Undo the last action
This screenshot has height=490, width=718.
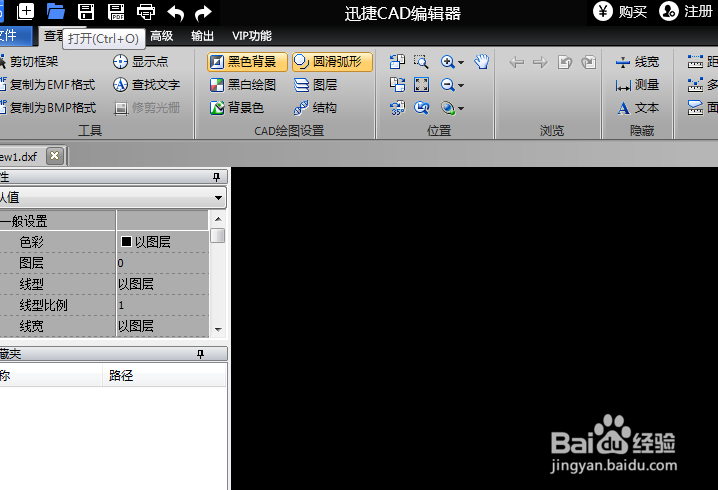(176, 13)
